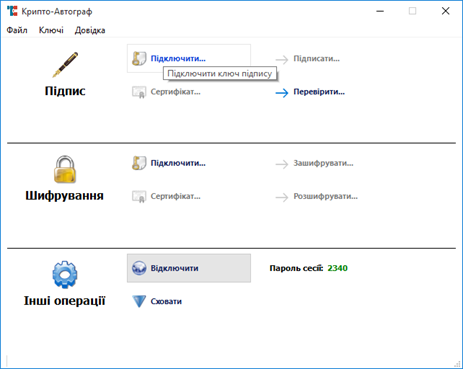Open Сертифікат… in the Підпис section
The width and height of the screenshot is (463, 369).
pos(175,92)
